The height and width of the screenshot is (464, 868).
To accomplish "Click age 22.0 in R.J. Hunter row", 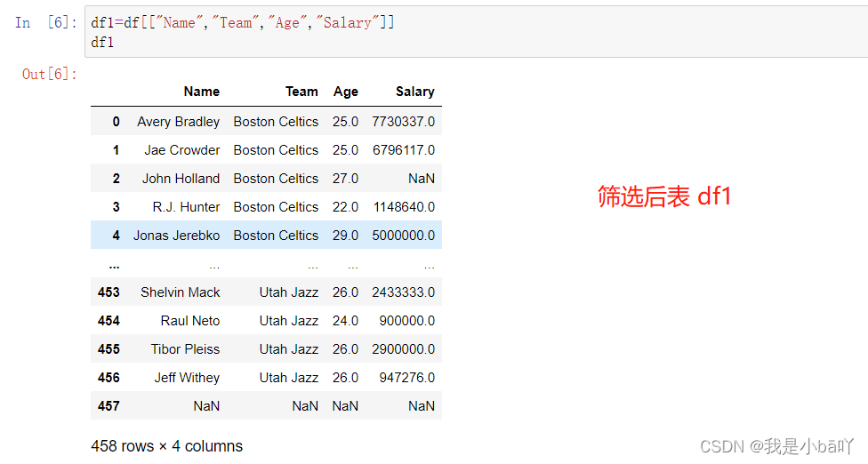I will (x=345, y=207).
